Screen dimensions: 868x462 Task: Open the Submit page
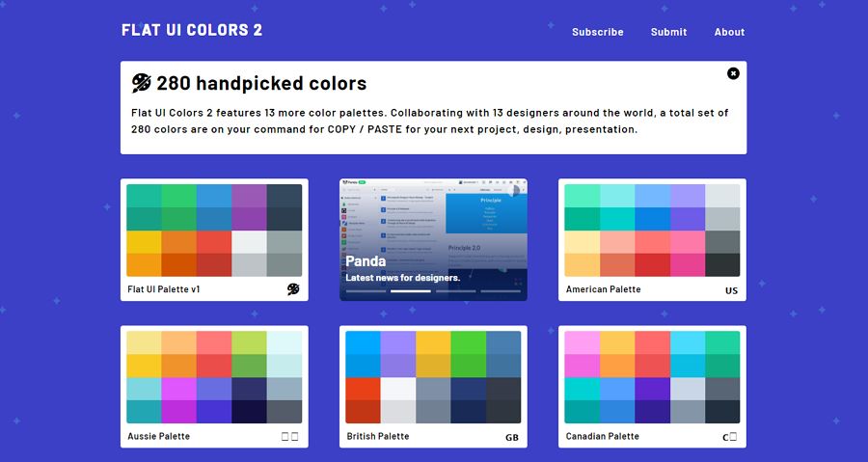pyautogui.click(x=668, y=32)
